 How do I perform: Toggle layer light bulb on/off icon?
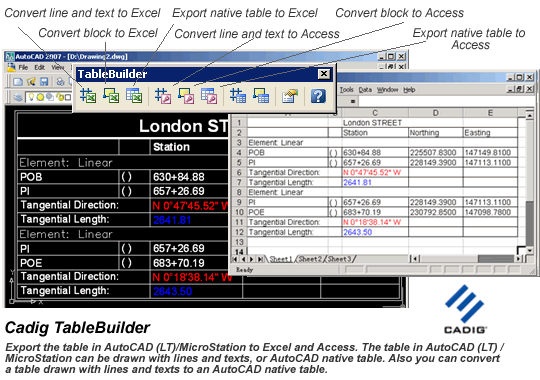click(x=31, y=97)
